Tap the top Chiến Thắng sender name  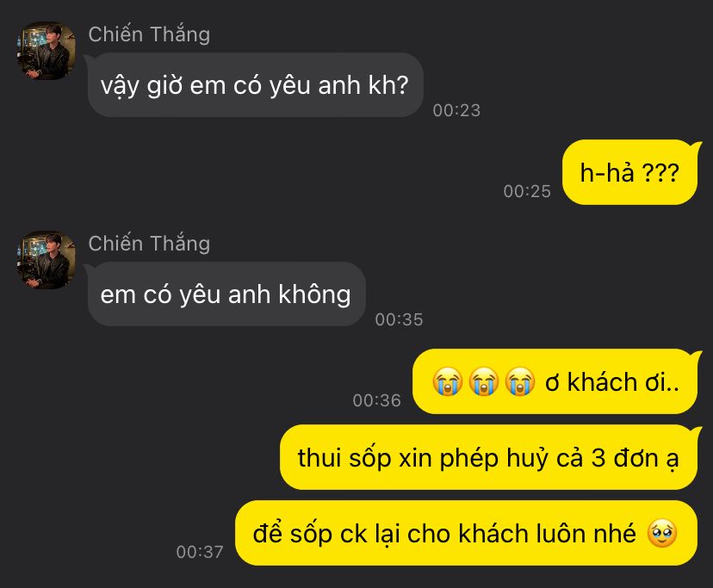click(149, 34)
